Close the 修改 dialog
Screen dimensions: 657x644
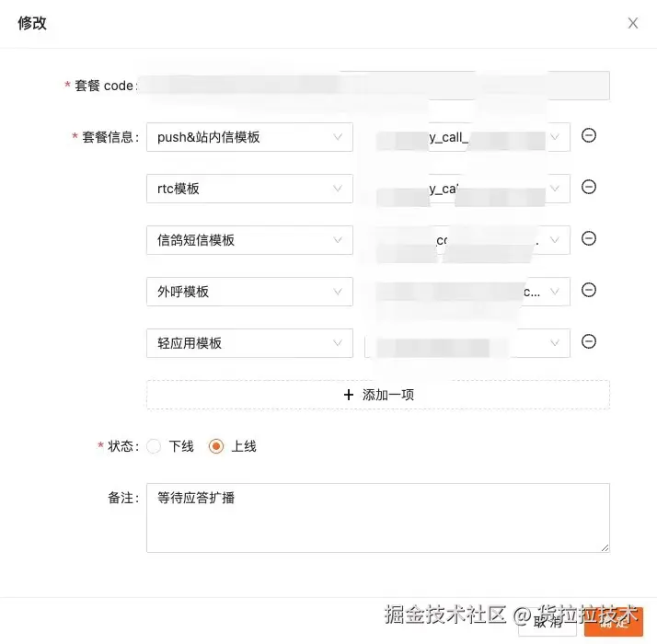tap(633, 23)
